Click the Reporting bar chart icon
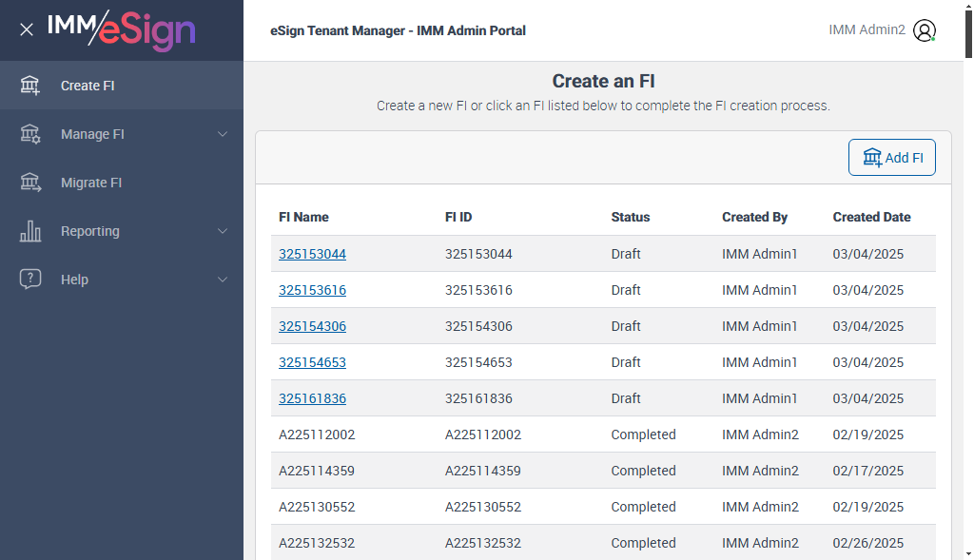 tap(30, 231)
